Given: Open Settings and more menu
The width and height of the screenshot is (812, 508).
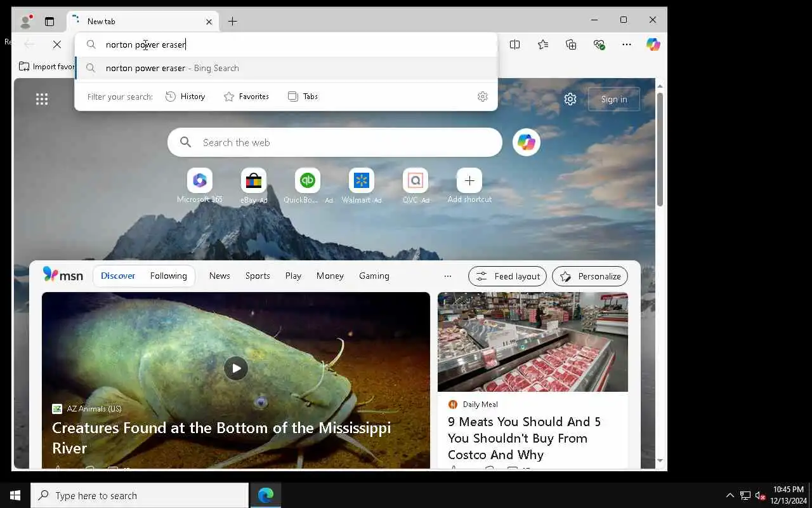Looking at the screenshot, I should coord(627,44).
